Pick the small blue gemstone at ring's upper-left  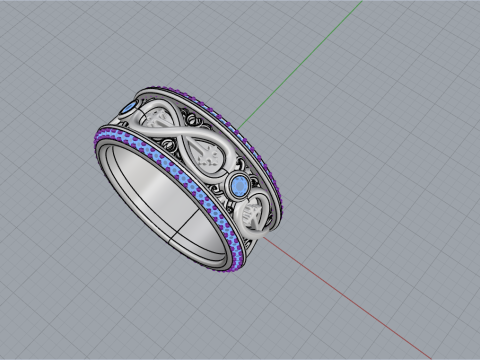click(x=129, y=107)
